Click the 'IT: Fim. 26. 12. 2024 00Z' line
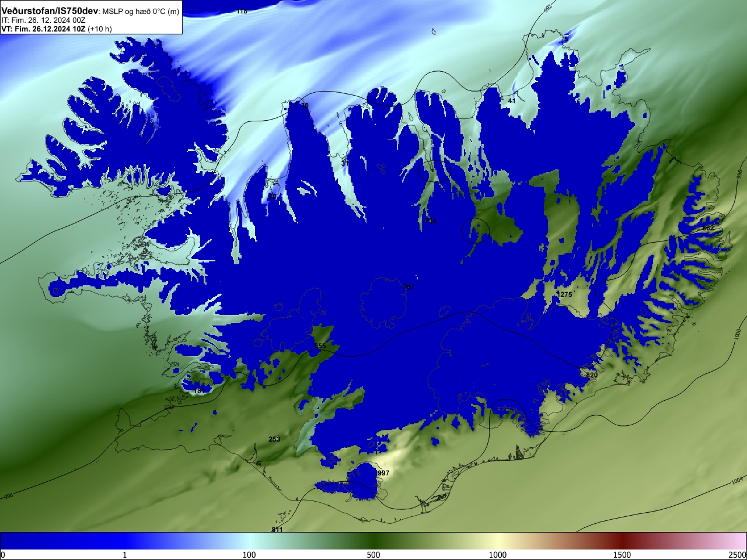747x560 pixels. [x=43, y=20]
